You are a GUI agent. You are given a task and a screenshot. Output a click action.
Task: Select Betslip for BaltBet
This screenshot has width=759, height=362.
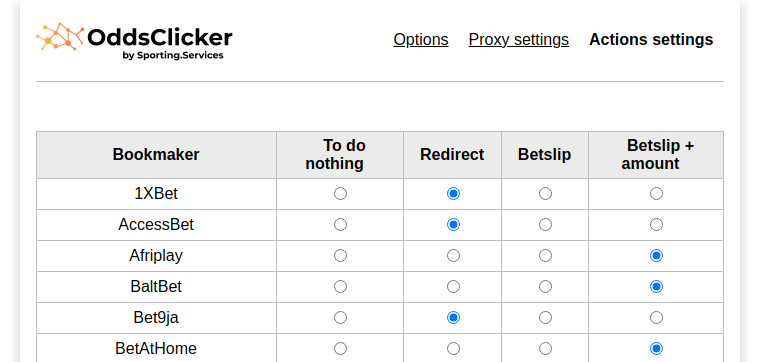pyautogui.click(x=545, y=287)
